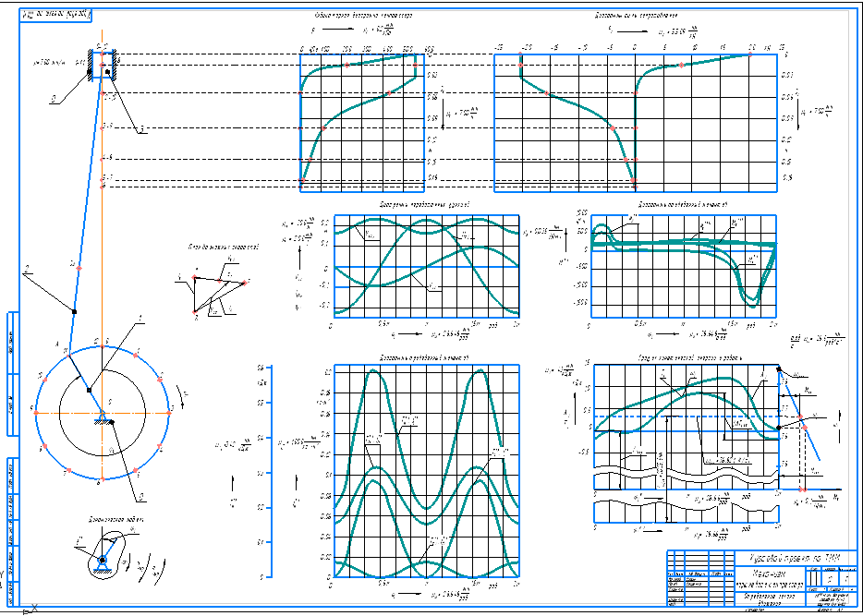Viewport: 863px width, 616px height.
Task: Pick the rightmost position marker 3 on crank circle
Action: tap(169, 413)
